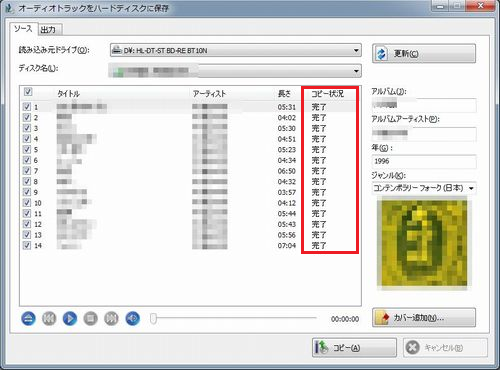The width and height of the screenshot is (500, 370).
Task: Start playback with the play icon
Action: (x=70, y=319)
